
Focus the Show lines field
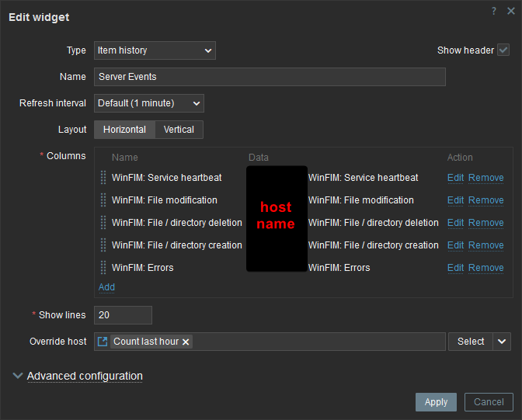pyautogui.click(x=124, y=315)
